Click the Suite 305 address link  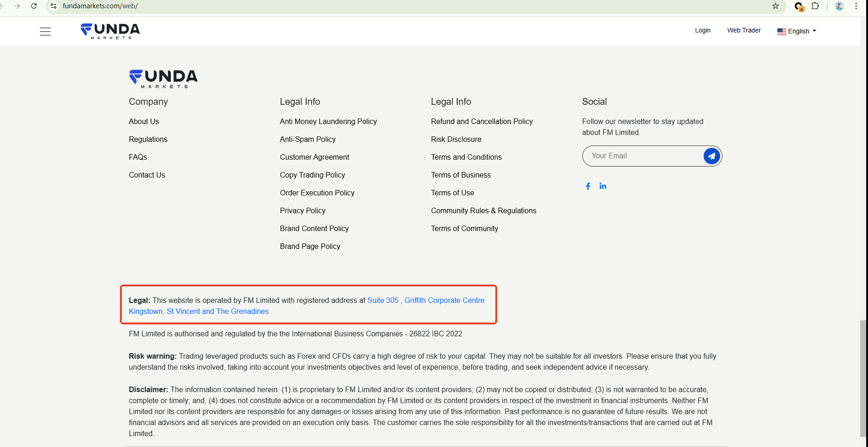click(x=383, y=300)
